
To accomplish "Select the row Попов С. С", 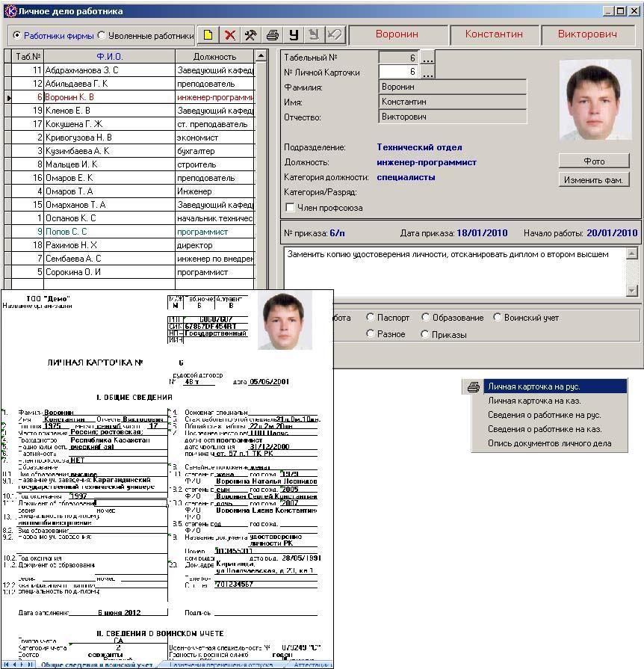I will click(x=133, y=231).
